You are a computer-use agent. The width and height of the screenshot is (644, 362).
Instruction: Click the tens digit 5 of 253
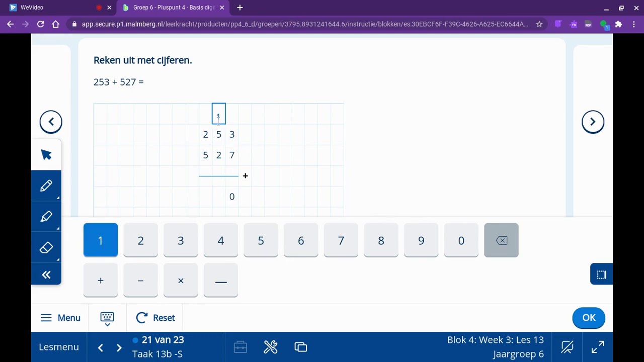pos(219,134)
